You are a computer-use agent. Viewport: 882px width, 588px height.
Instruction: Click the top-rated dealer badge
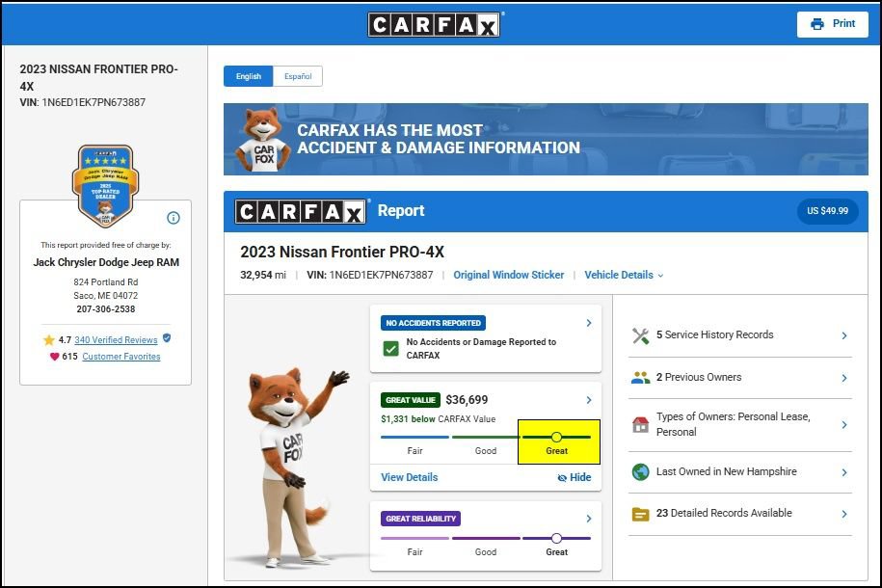coord(105,186)
